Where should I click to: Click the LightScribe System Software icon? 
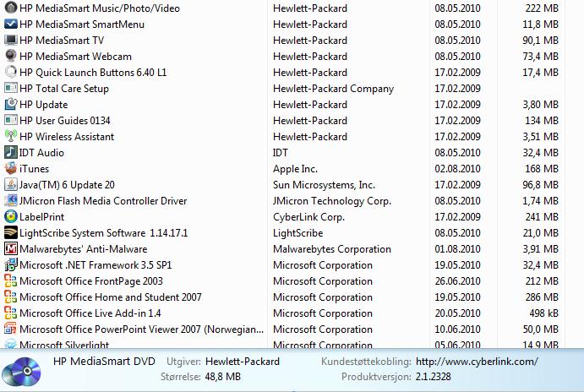[x=11, y=232]
